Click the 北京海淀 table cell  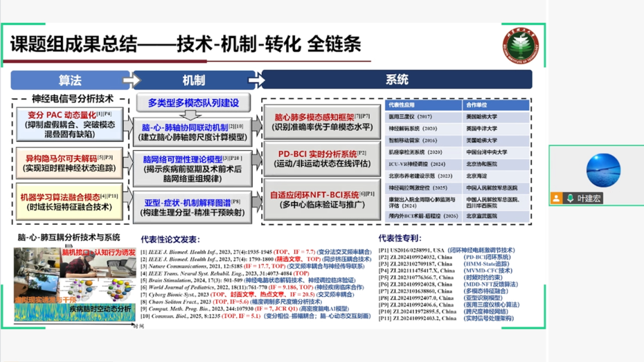[496, 176]
